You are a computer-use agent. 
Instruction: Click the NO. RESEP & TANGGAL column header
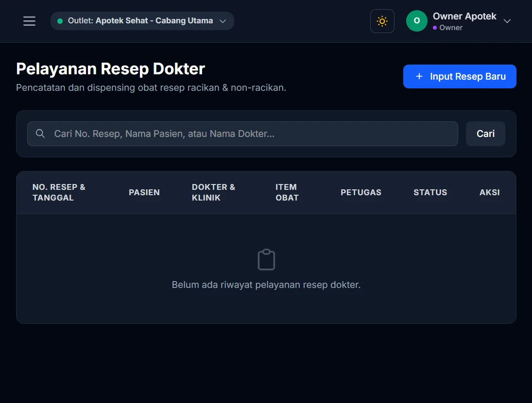point(59,192)
